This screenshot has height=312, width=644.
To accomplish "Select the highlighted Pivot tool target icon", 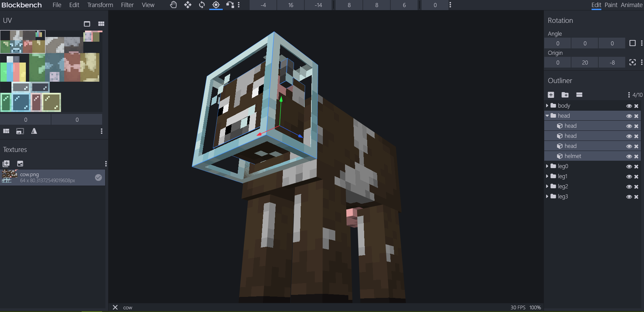I will 216,5.
